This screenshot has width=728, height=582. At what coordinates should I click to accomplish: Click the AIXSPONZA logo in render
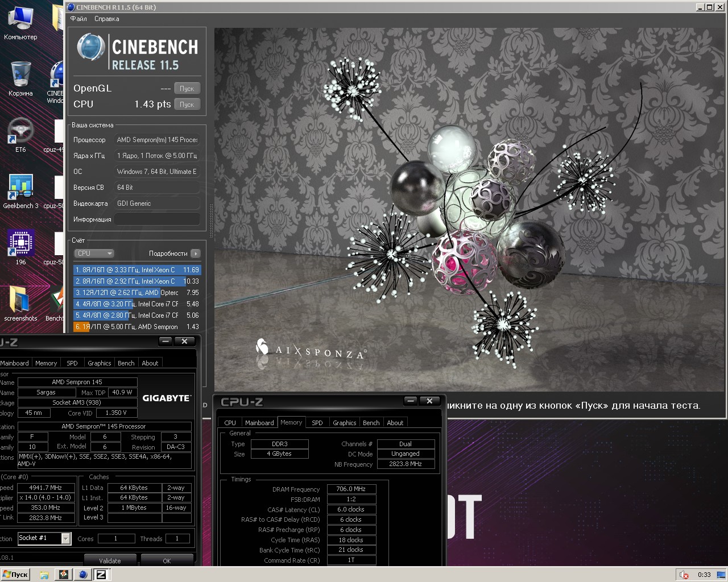coord(311,351)
